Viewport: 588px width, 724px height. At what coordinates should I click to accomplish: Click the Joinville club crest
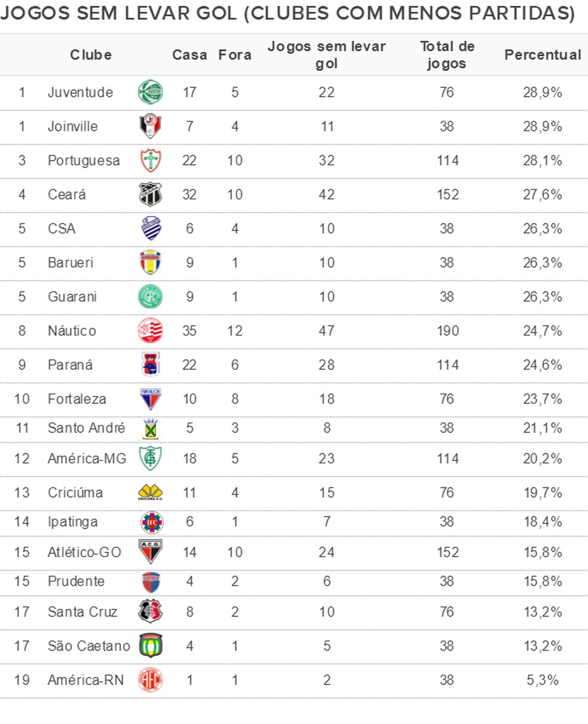(x=150, y=126)
